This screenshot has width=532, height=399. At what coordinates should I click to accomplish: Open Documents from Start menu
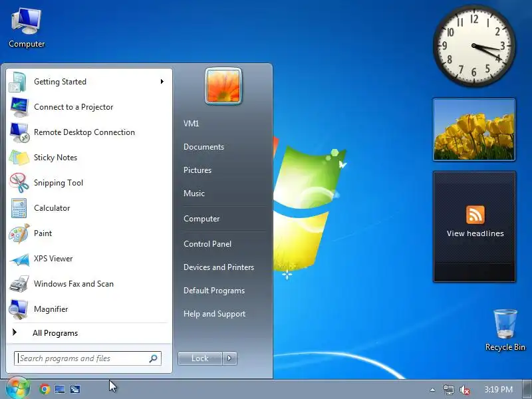tap(203, 147)
